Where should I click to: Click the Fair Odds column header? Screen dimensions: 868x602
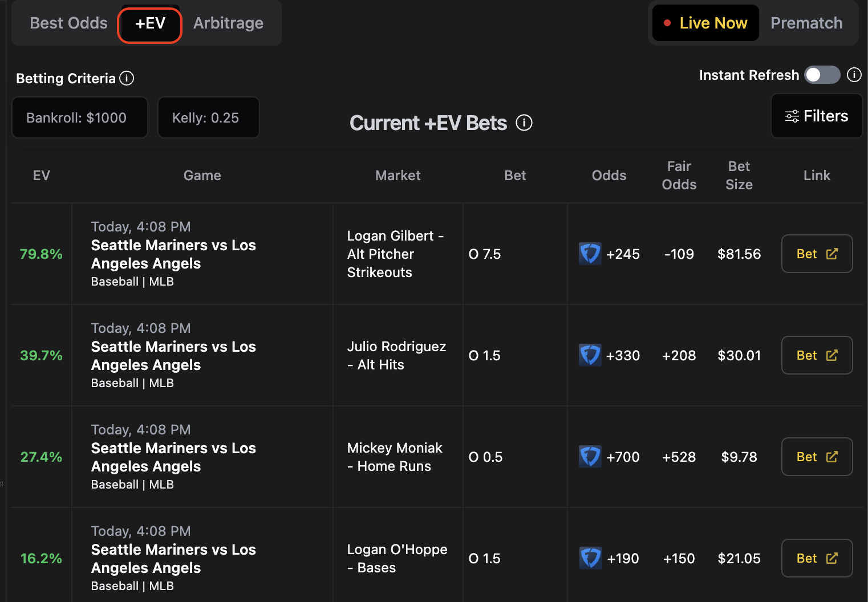point(679,175)
